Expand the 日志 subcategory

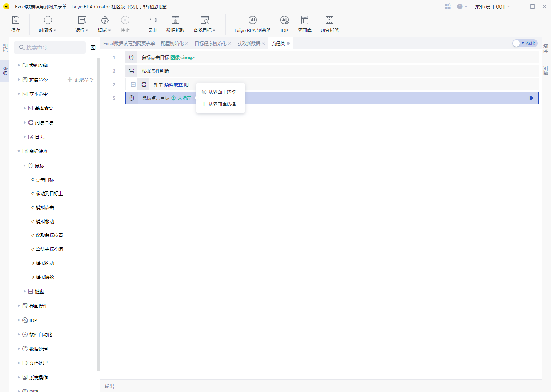click(x=25, y=137)
